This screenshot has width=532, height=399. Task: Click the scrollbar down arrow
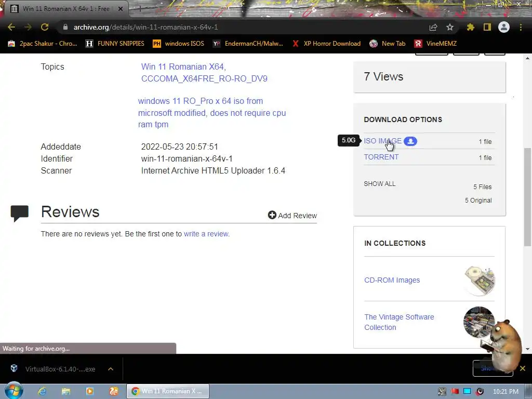coord(527,349)
